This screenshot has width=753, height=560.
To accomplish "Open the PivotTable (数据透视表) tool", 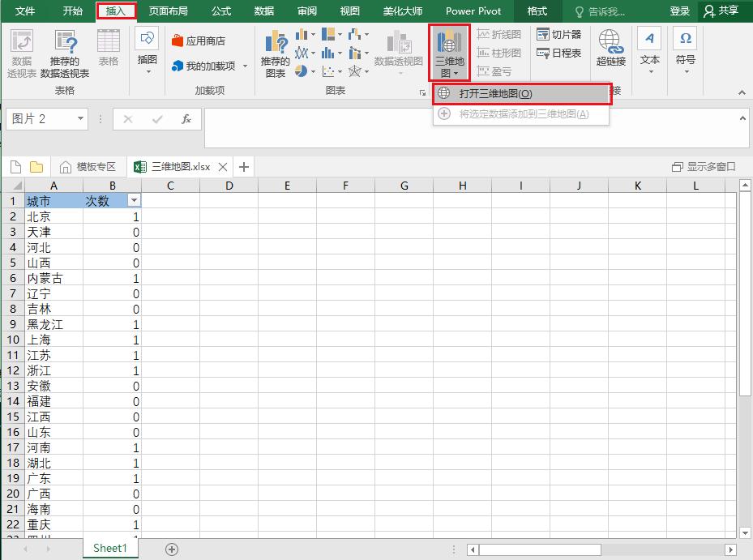I will click(22, 53).
